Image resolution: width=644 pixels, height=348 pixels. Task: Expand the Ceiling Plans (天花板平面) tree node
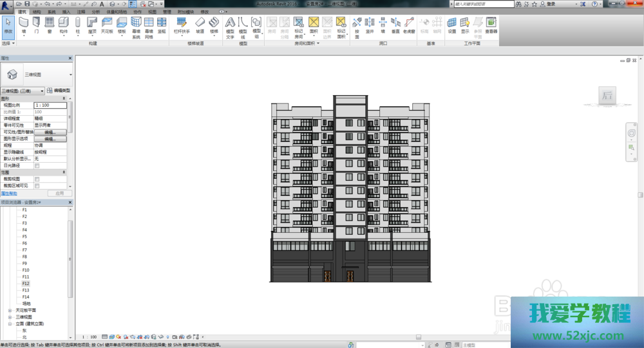click(x=10, y=310)
